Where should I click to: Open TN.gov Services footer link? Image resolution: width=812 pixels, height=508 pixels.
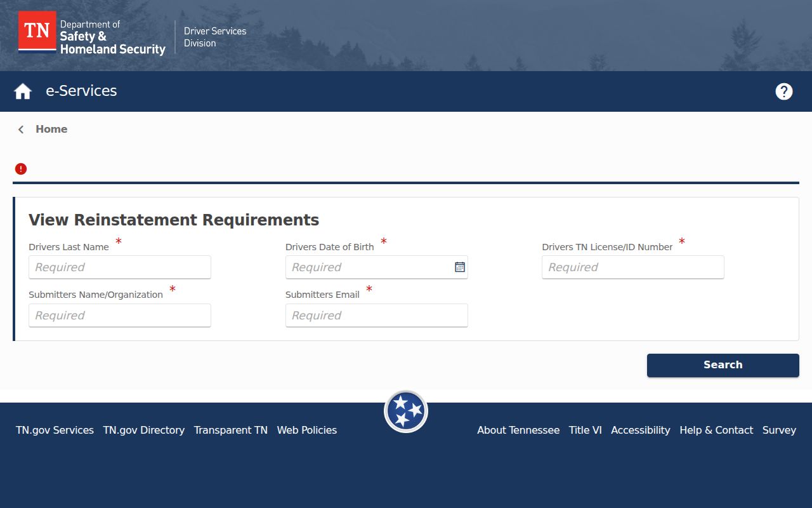click(55, 430)
